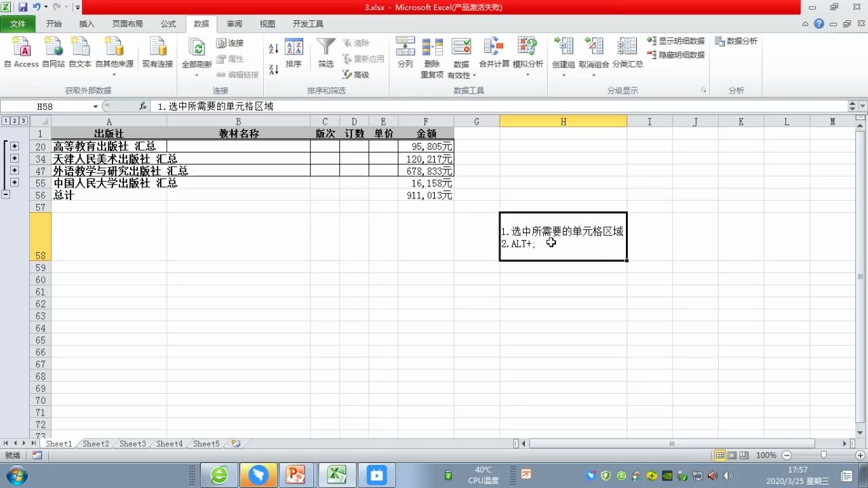Viewport: 868px width, 488px height.
Task: Sort descending with the Z-A icon
Action: pyautogui.click(x=274, y=68)
